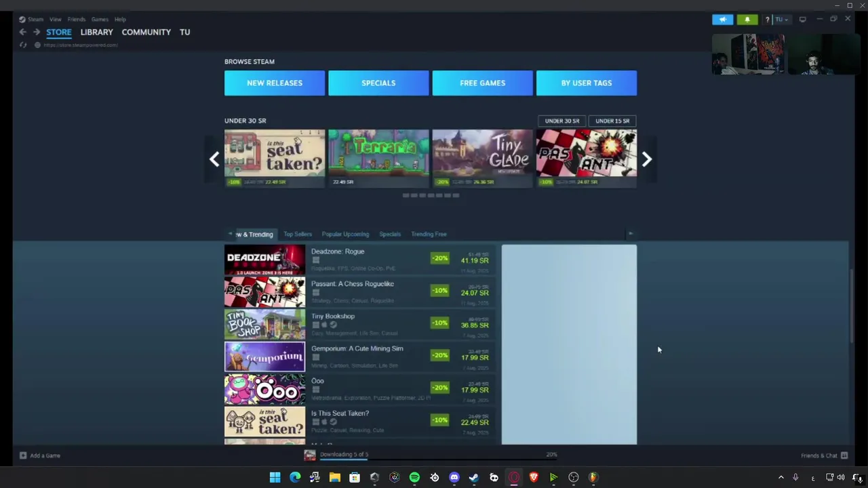Switch to Big Picture mode via monitor icon

click(x=802, y=19)
